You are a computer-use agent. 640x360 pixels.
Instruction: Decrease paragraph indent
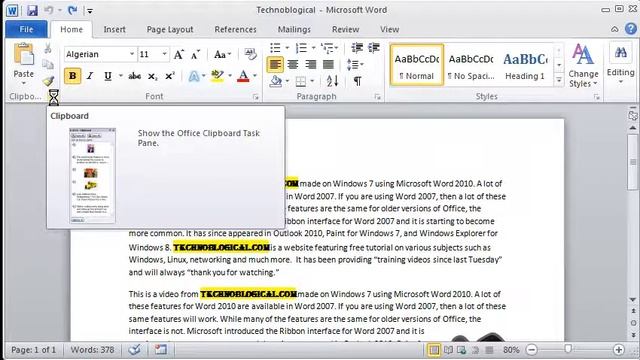point(357,48)
